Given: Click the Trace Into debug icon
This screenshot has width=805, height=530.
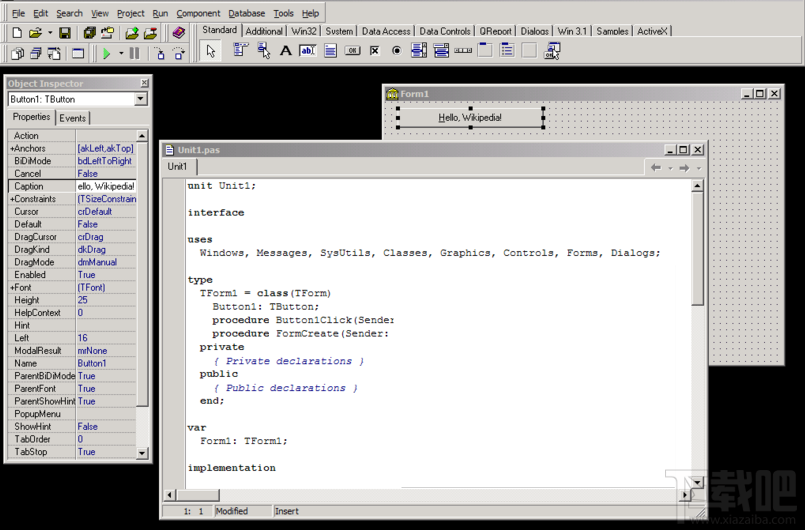Looking at the screenshot, I should click(160, 53).
